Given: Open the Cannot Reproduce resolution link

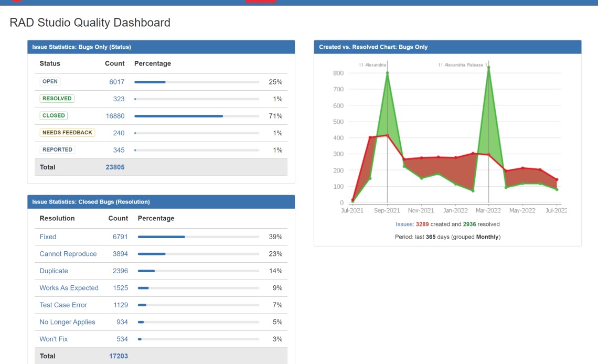Looking at the screenshot, I should [x=68, y=254].
